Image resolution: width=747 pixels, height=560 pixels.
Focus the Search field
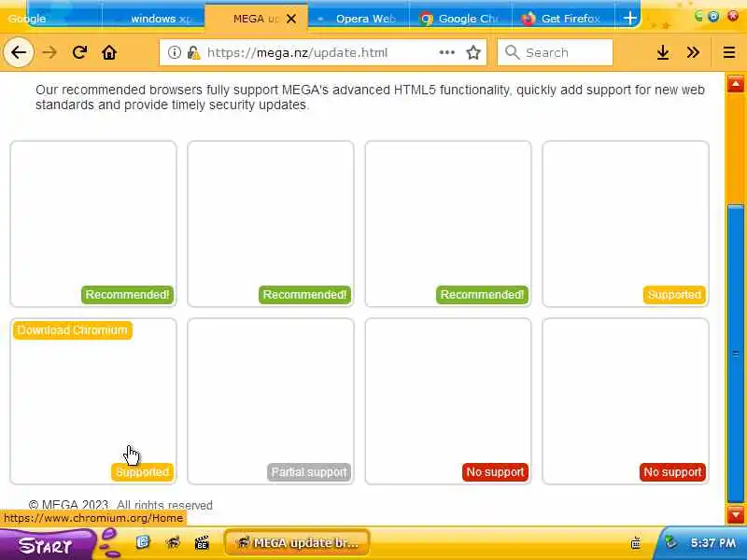(555, 52)
